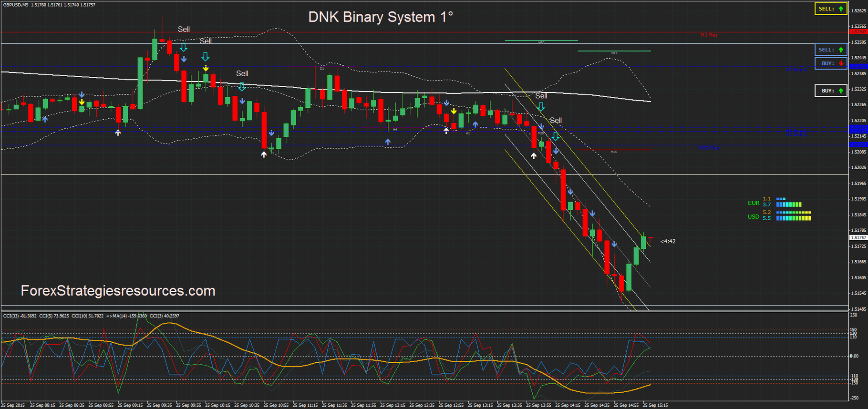Click the =>MA(14) -159.6360 indicator label

click(x=126, y=316)
